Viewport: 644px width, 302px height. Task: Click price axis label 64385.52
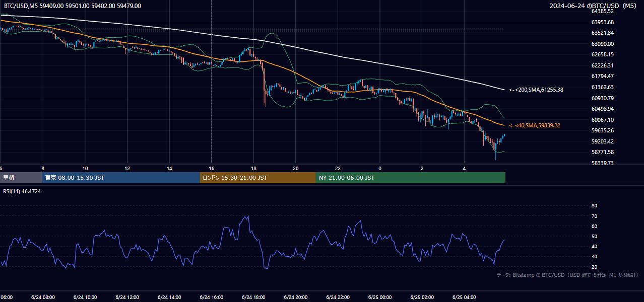point(603,11)
